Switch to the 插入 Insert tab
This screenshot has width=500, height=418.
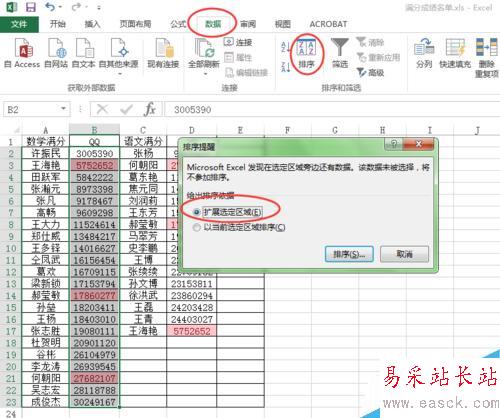(92, 24)
